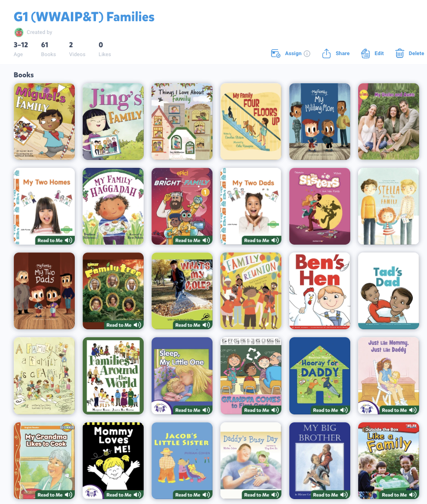427x504 pixels.
Task: Click the Edit pencil icon
Action: (366, 53)
